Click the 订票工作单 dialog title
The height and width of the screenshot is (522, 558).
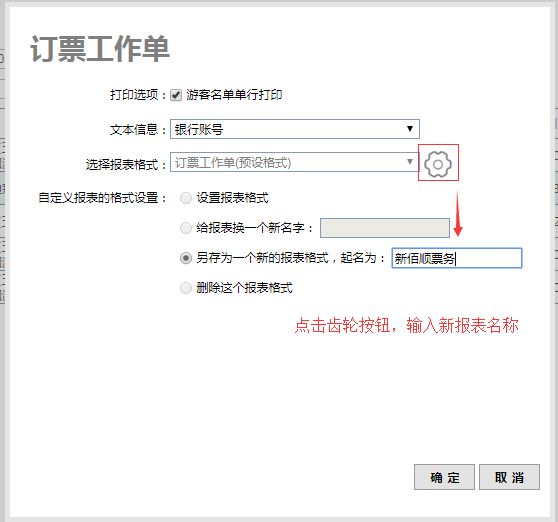[100, 48]
